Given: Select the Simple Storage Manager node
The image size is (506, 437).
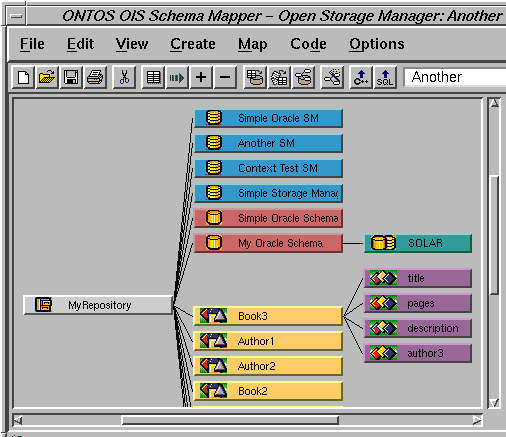Looking at the screenshot, I should 268,193.
